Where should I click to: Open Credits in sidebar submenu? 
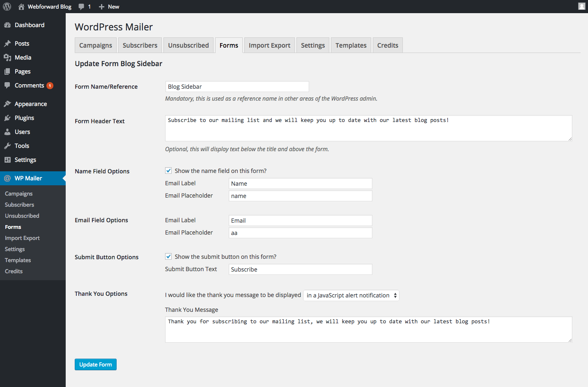[x=14, y=271]
